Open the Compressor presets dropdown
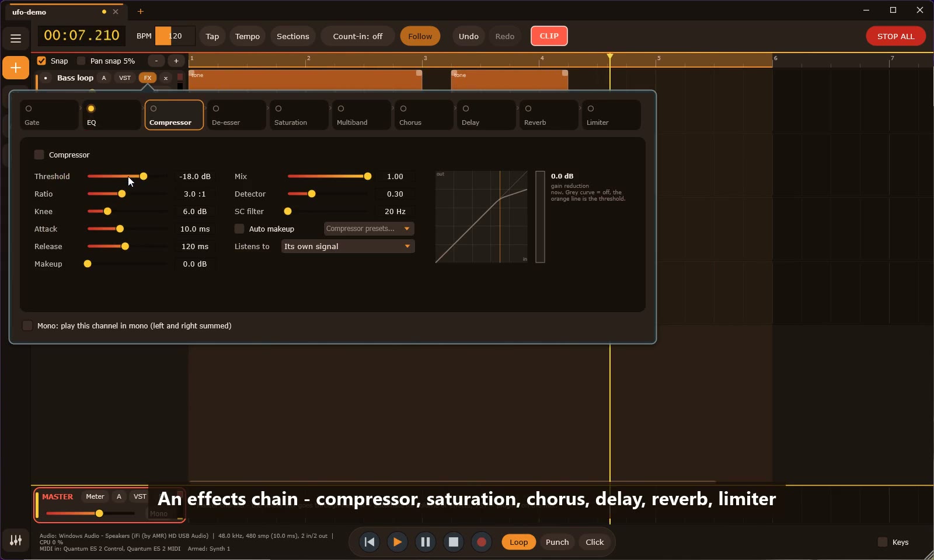 369,229
